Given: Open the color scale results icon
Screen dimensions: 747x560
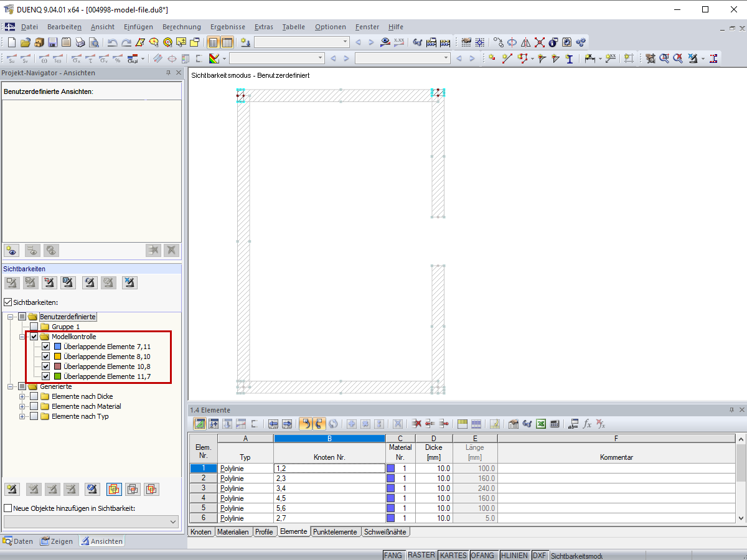Looking at the screenshot, I should [x=214, y=58].
